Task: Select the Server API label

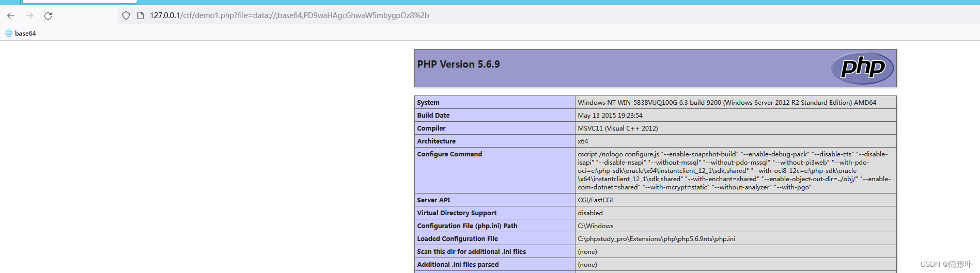Action: click(x=433, y=200)
